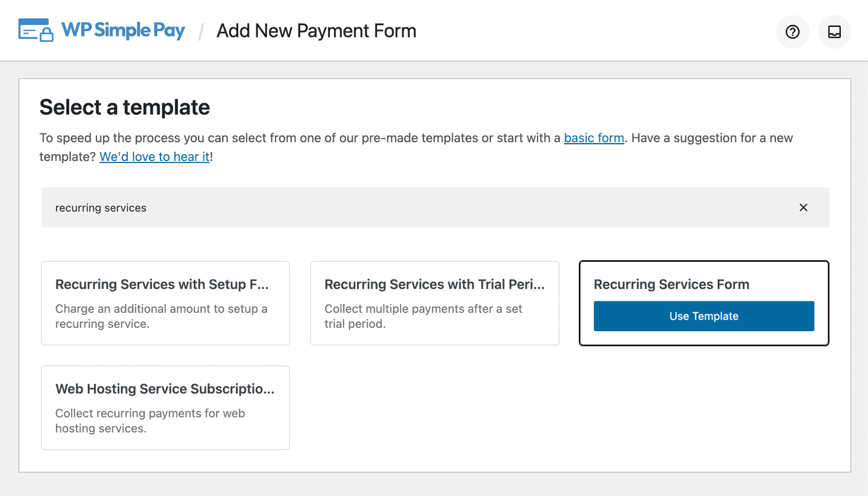Image resolution: width=868 pixels, height=496 pixels.
Task: Select the Recurring Services with Trial Period template title
Action: click(x=435, y=285)
